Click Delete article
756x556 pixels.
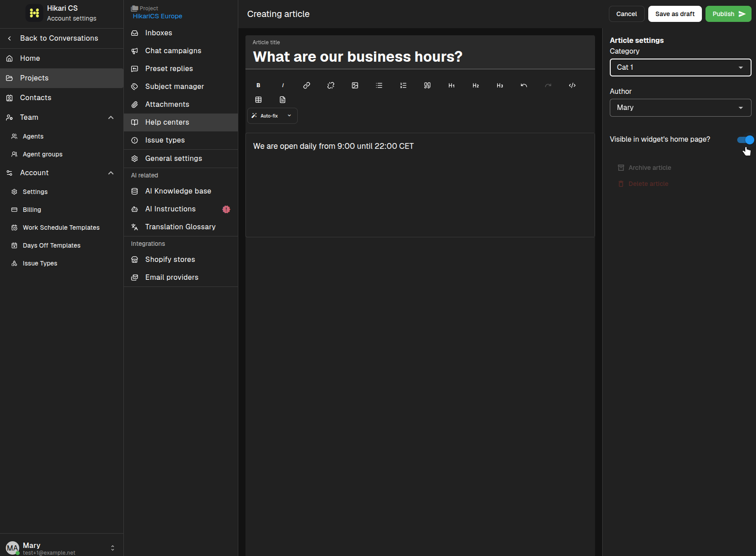point(643,184)
